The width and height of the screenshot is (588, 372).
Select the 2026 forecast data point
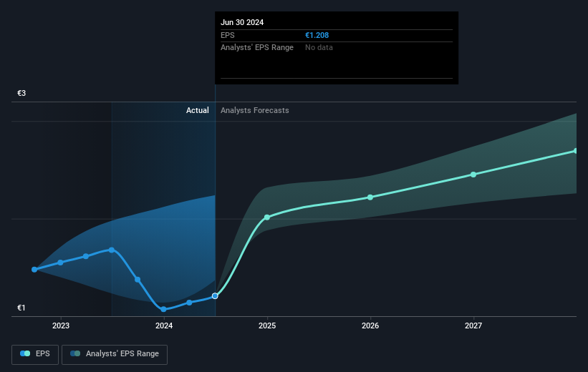pos(370,197)
